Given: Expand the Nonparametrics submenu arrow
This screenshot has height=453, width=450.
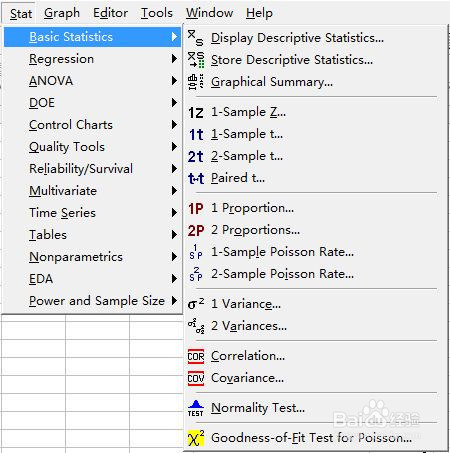Looking at the screenshot, I should point(174,257).
